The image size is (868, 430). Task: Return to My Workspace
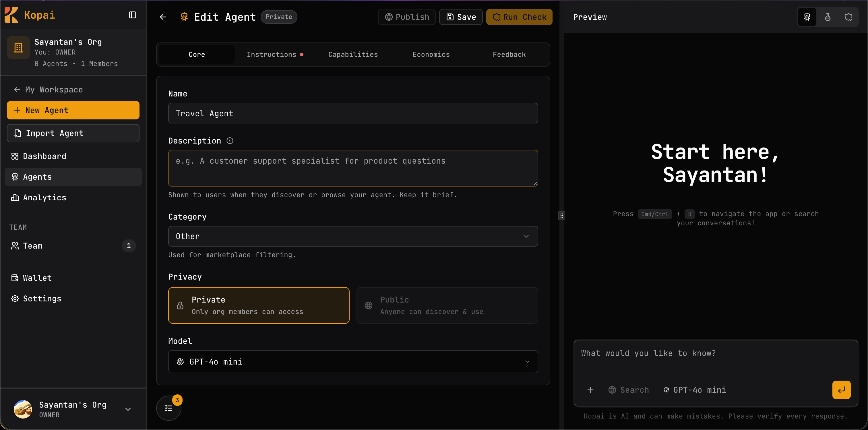(x=48, y=90)
